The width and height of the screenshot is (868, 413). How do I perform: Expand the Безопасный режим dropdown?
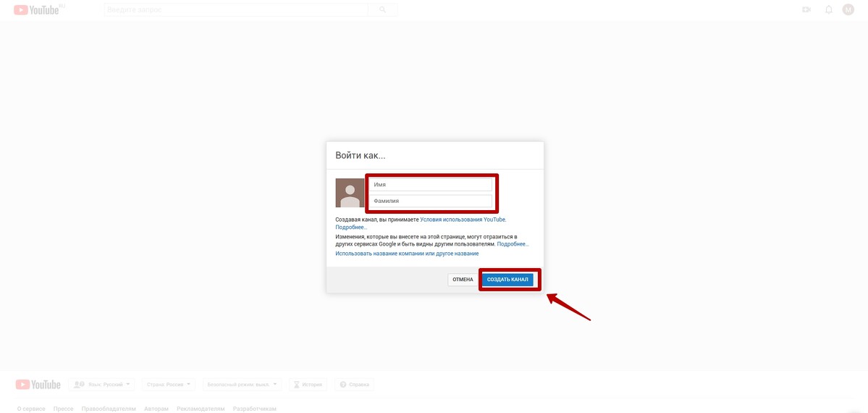point(241,385)
